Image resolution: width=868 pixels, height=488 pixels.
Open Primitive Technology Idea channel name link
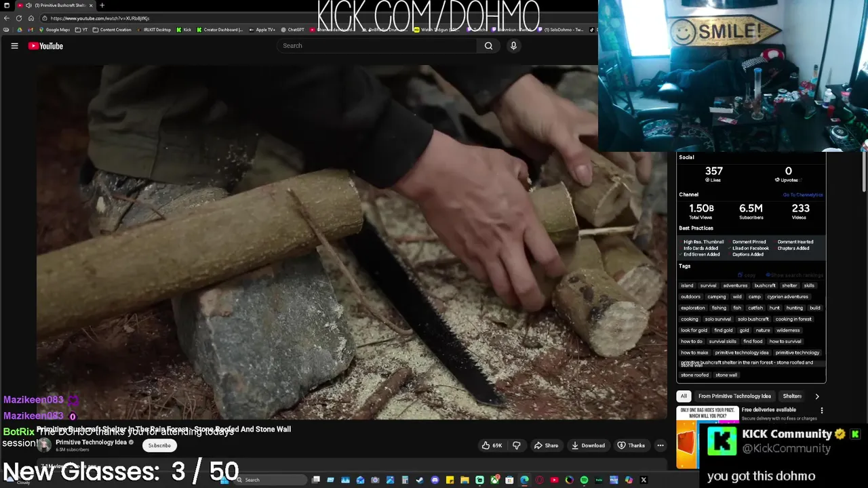click(x=92, y=442)
